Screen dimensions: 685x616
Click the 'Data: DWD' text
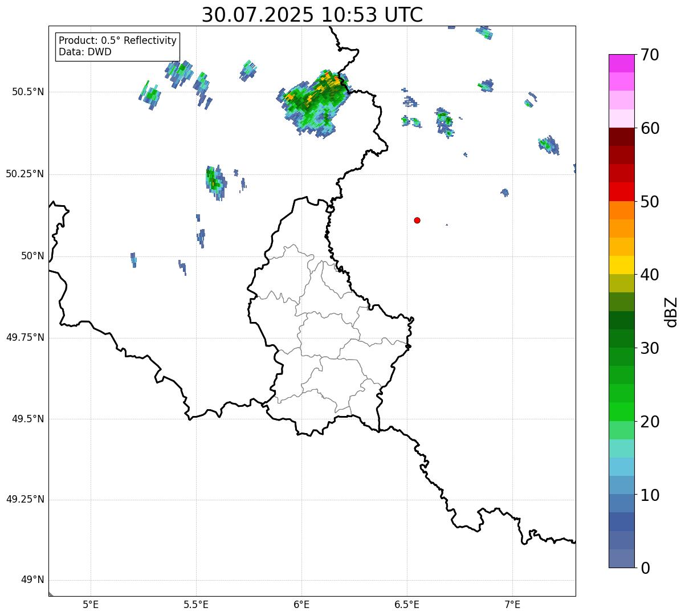tap(85, 52)
